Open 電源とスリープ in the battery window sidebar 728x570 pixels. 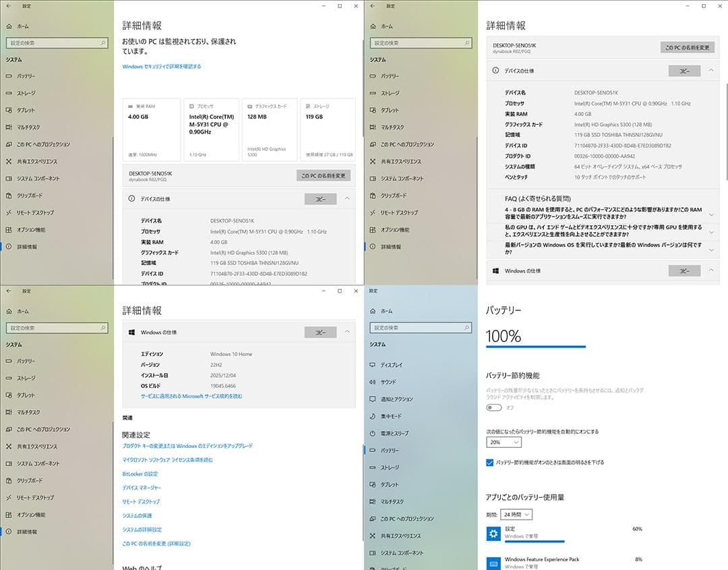[389, 434]
